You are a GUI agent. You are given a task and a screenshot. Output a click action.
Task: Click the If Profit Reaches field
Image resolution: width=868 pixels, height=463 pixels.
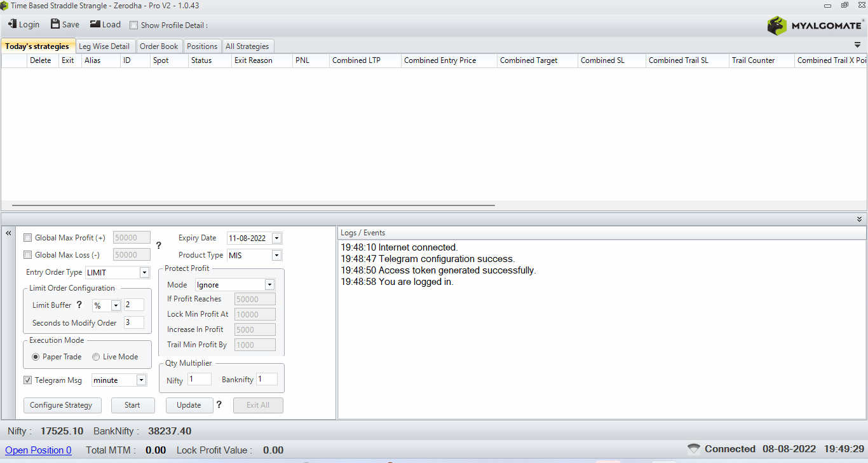click(x=255, y=299)
